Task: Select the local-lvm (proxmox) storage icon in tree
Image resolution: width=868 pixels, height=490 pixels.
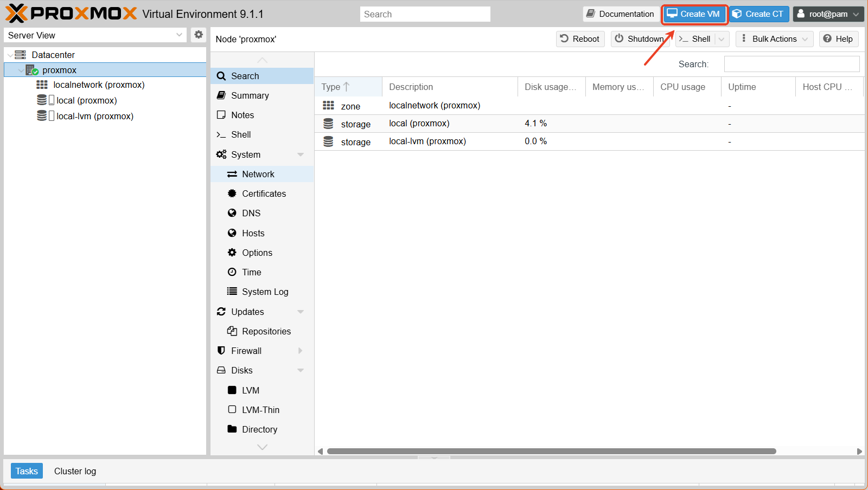Action: pyautogui.click(x=42, y=116)
